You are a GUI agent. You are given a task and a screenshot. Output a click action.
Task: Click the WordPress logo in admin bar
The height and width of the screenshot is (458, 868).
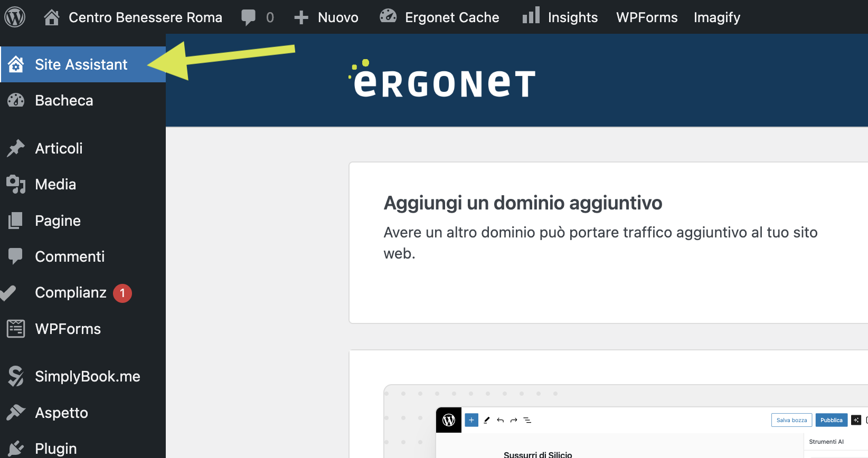(15, 17)
